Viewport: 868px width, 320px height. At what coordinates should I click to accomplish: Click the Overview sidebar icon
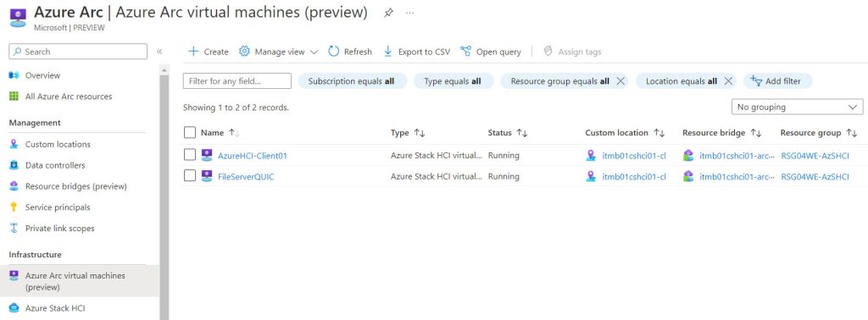(14, 75)
